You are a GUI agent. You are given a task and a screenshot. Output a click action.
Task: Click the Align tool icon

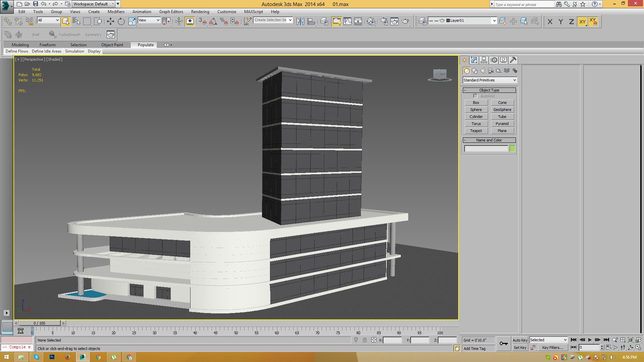(x=311, y=21)
